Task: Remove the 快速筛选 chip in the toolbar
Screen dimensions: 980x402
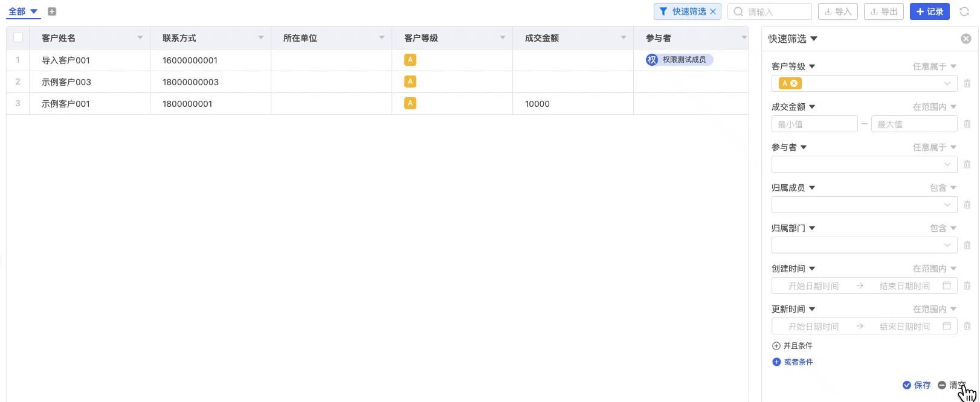Action: 713,11
